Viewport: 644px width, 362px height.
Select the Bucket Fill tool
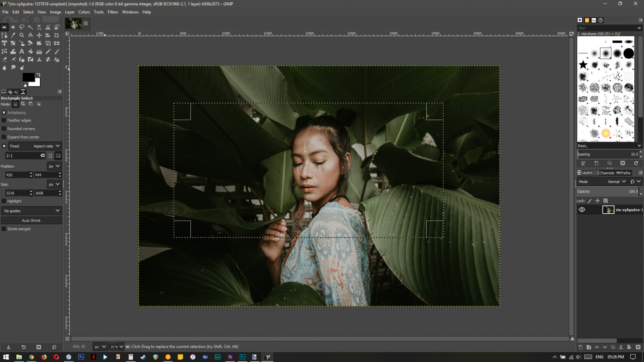pos(30,51)
